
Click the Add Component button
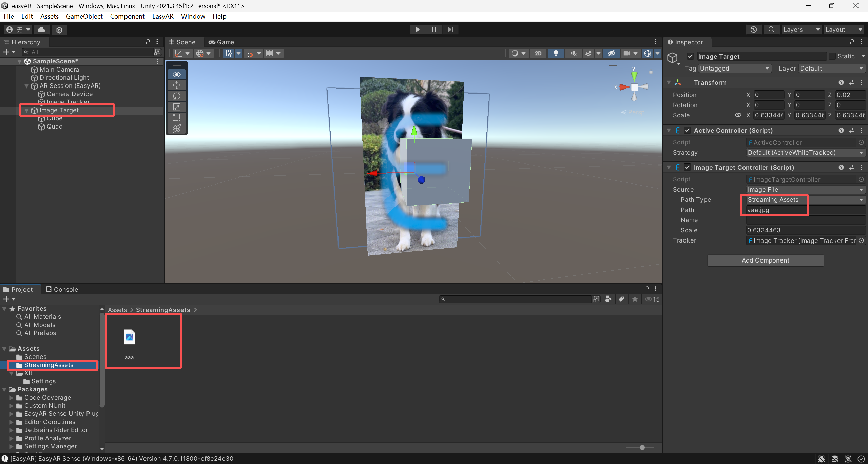pyautogui.click(x=765, y=260)
